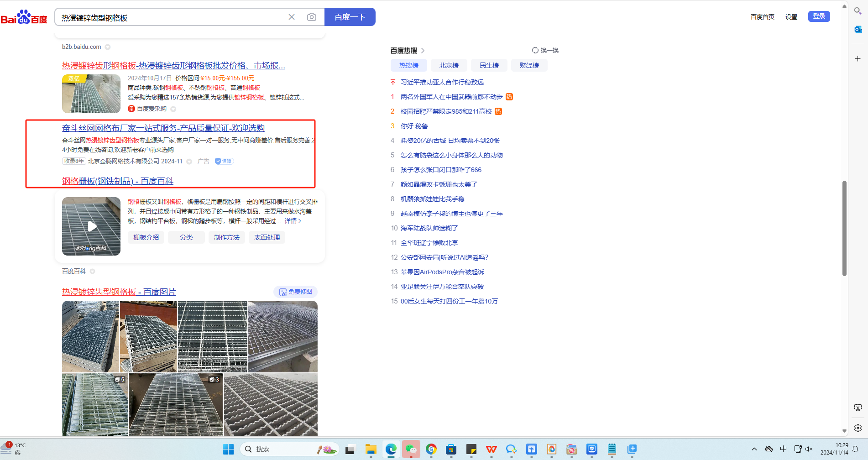Open WeChat from the taskbar

coord(411,449)
